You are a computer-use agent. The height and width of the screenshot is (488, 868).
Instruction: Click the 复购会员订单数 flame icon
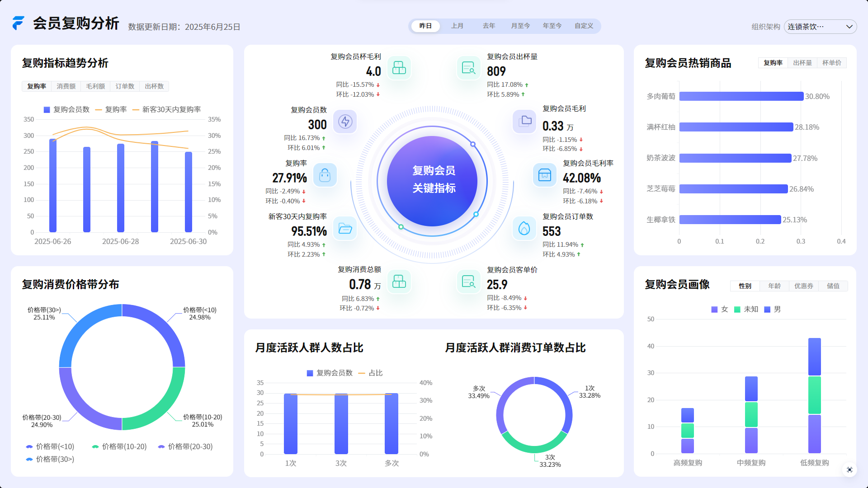point(524,228)
